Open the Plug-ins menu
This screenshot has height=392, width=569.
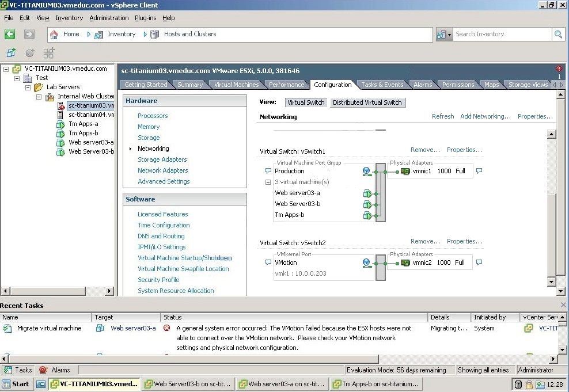pos(146,18)
